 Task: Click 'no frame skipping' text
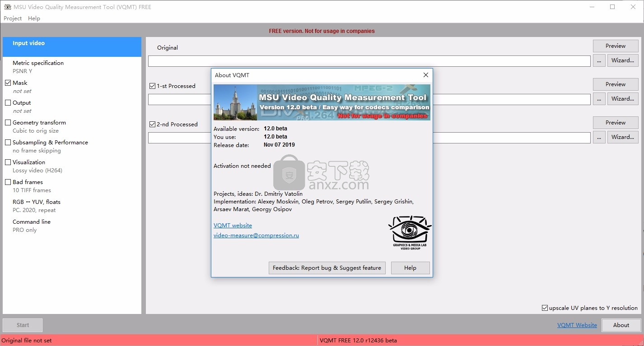click(x=37, y=151)
